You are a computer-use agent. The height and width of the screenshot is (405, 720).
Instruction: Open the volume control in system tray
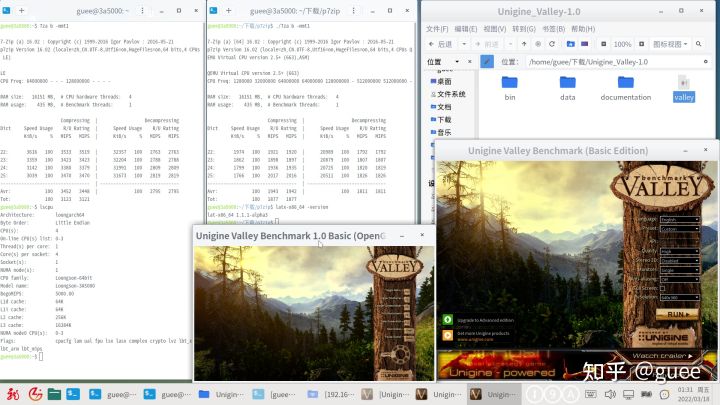(x=610, y=394)
